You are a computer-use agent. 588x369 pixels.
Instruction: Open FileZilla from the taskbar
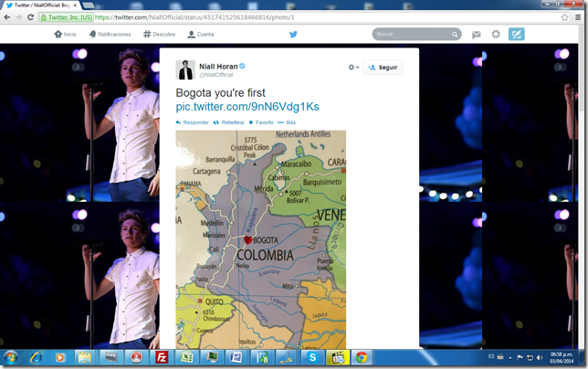click(x=162, y=358)
